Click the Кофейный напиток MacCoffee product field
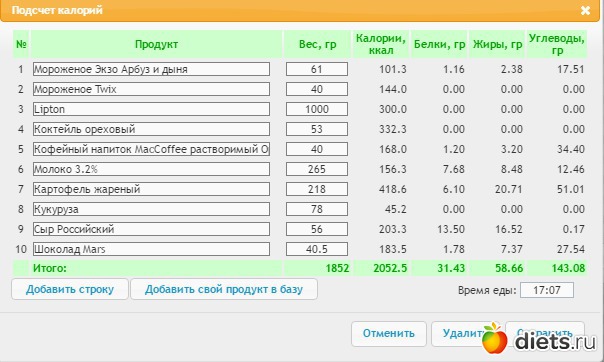This screenshot has height=362, width=604. tap(151, 149)
